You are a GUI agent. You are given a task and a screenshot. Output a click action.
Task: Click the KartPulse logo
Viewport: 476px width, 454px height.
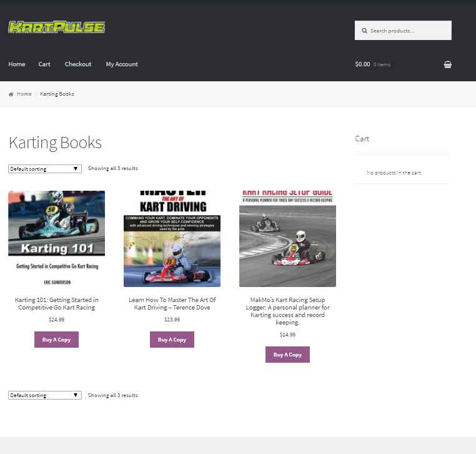[x=56, y=27]
